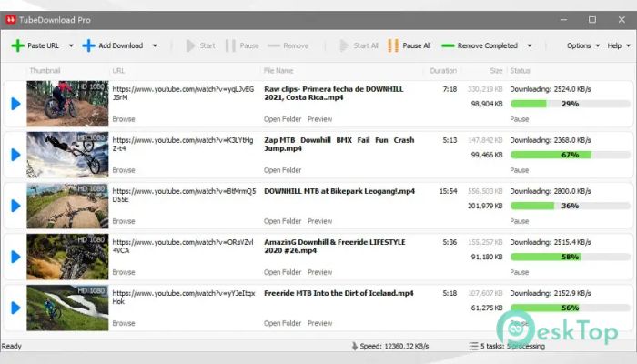Click the Bikepark Leogang video thumbnail

pos(67,206)
